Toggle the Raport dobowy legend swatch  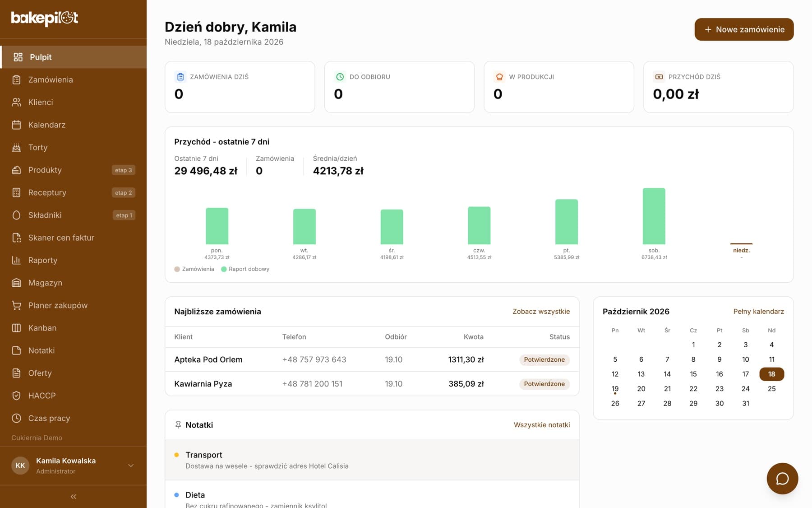224,269
